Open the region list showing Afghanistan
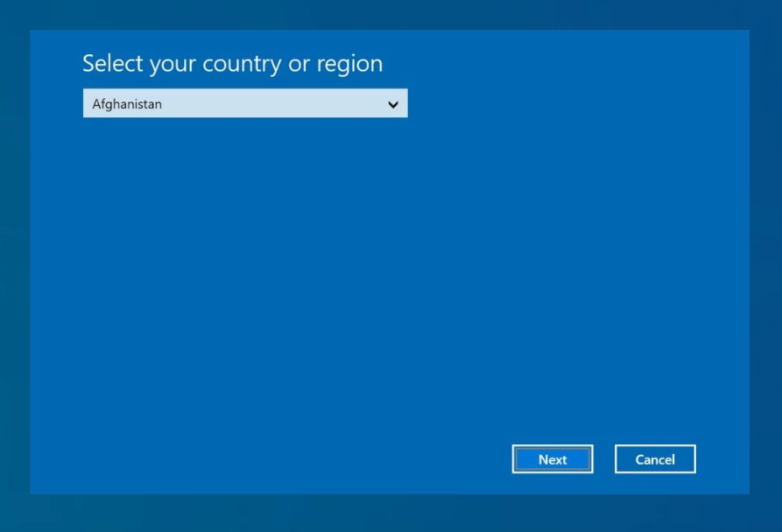Viewport: 782px width, 532px height. tap(245, 104)
